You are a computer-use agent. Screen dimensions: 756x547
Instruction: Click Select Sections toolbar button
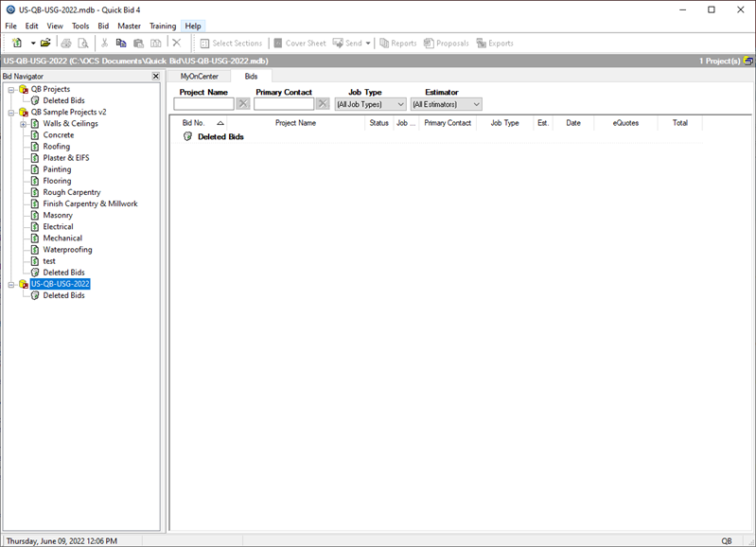tap(232, 43)
